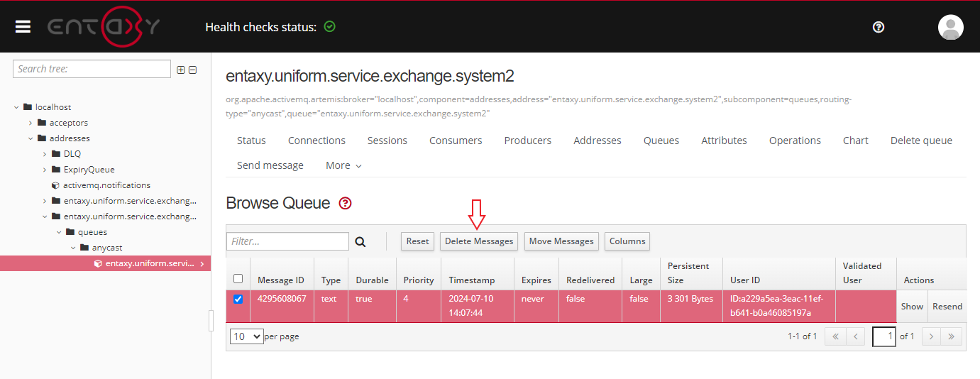Open the help question mark icon in header
980x379 pixels.
click(x=879, y=27)
